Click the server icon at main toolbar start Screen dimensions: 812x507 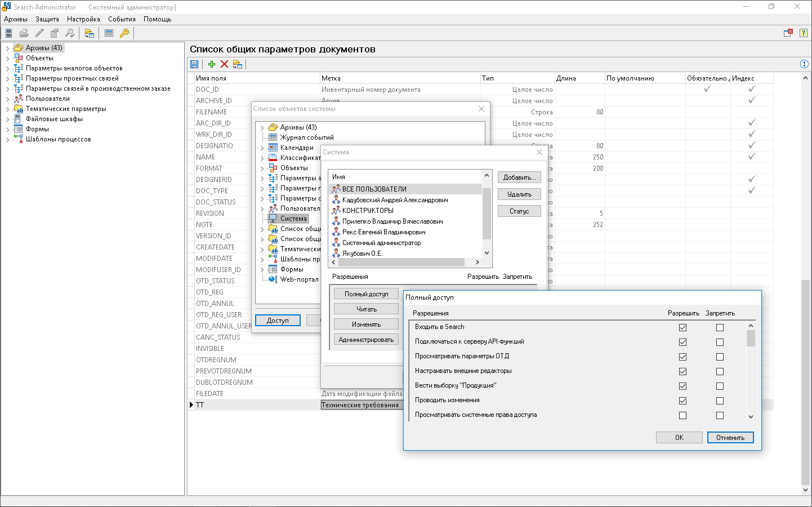(9, 33)
